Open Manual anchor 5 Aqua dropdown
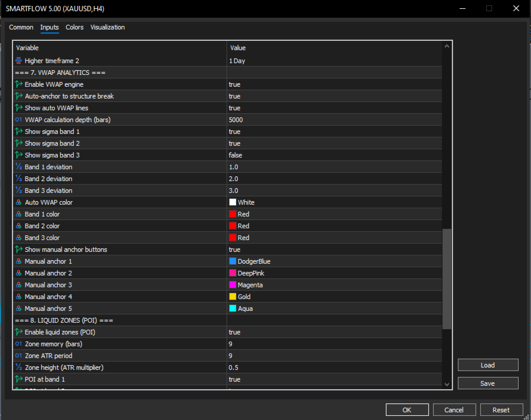The height and width of the screenshot is (420, 531). [335, 309]
